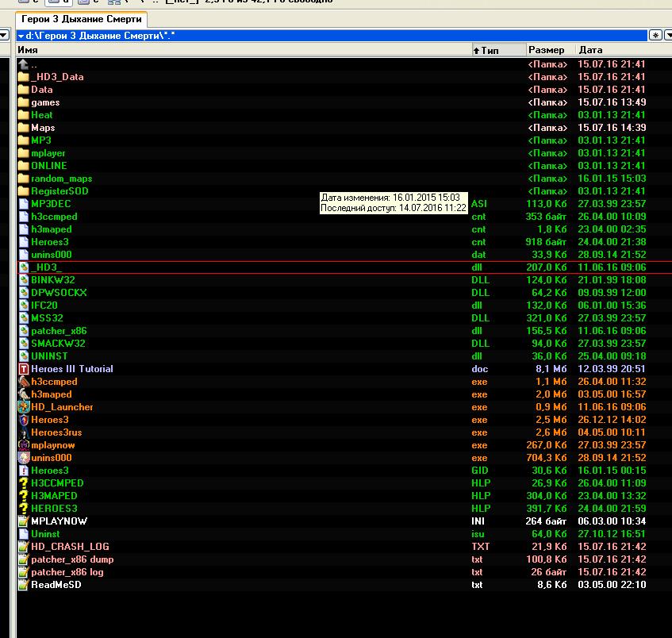The width and height of the screenshot is (672, 638).
Task: Open the path history dropdown arrow
Action: (21, 36)
